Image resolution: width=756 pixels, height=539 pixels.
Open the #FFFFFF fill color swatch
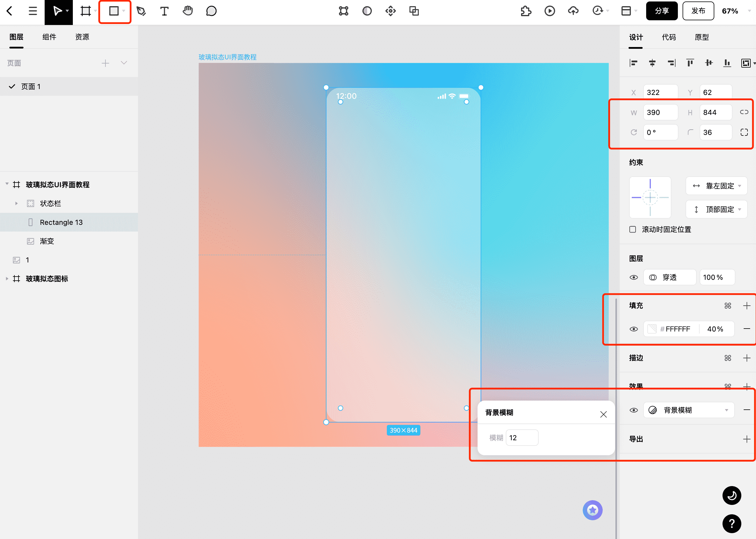pyautogui.click(x=652, y=329)
